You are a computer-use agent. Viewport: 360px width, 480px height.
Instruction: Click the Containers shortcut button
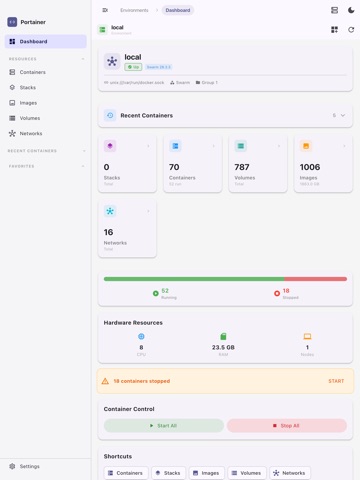coord(126,473)
